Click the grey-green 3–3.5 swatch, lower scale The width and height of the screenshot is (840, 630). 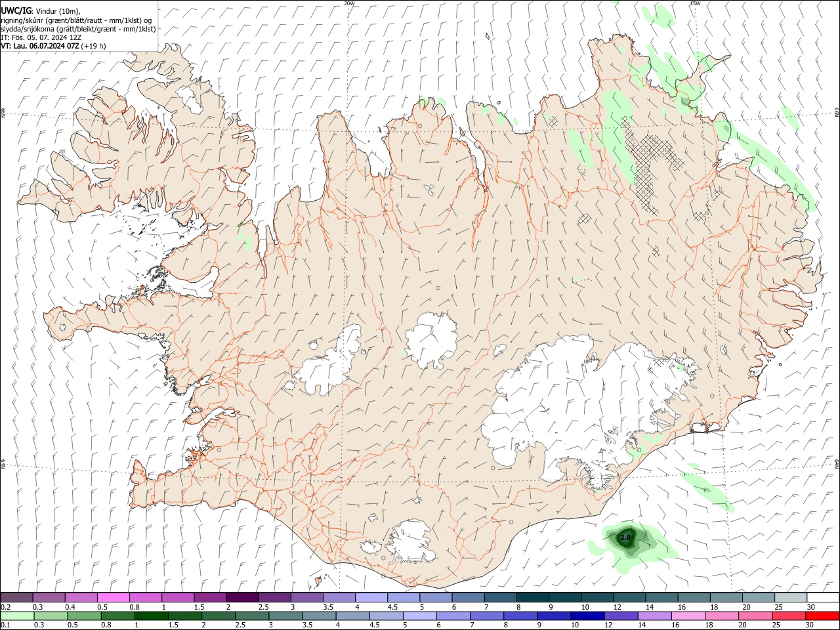285,616
